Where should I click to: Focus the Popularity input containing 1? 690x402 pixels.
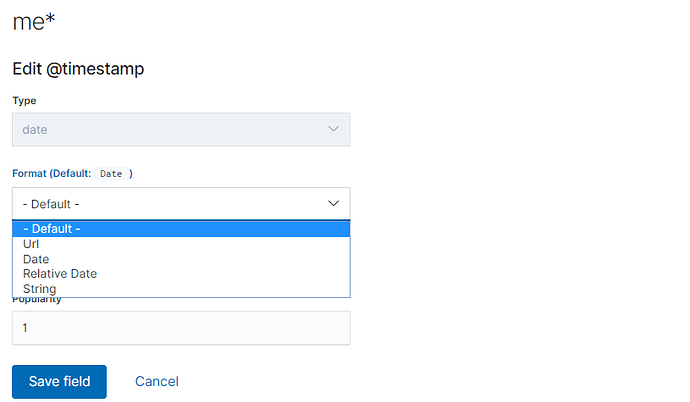tap(181, 327)
